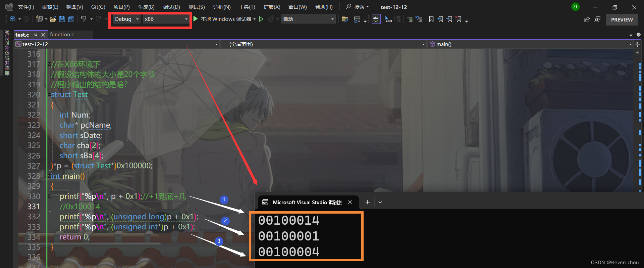Open the 编辑(E) menu

pyautogui.click(x=50, y=7)
